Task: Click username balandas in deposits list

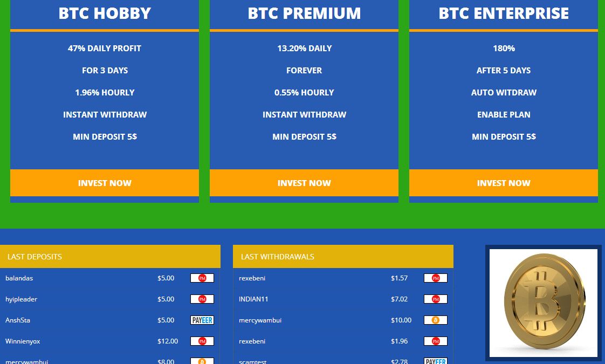Action: pyautogui.click(x=19, y=278)
